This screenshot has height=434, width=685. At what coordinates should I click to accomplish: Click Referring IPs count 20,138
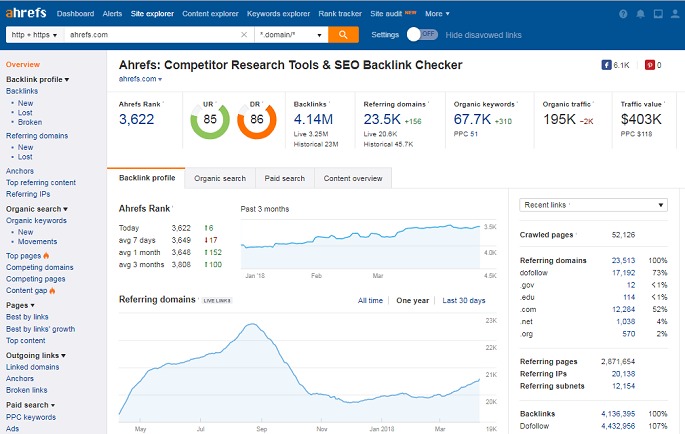click(623, 374)
